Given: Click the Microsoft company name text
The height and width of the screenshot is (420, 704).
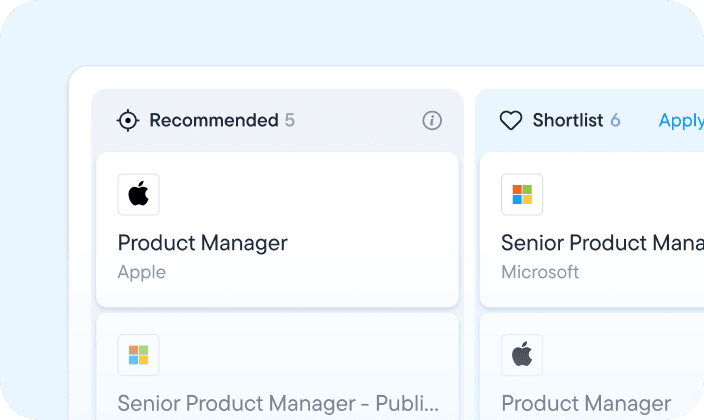Looking at the screenshot, I should click(540, 272).
